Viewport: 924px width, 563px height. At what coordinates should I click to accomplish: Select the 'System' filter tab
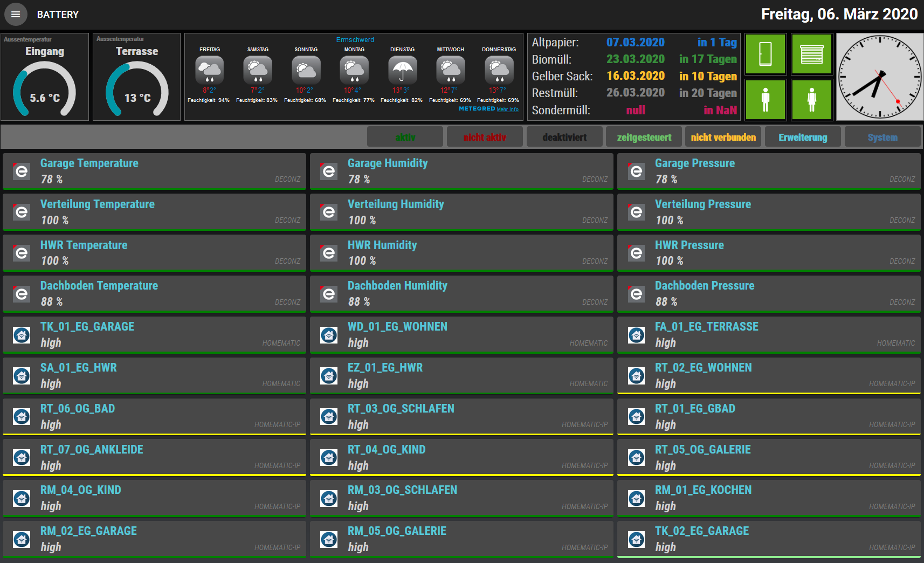click(883, 137)
